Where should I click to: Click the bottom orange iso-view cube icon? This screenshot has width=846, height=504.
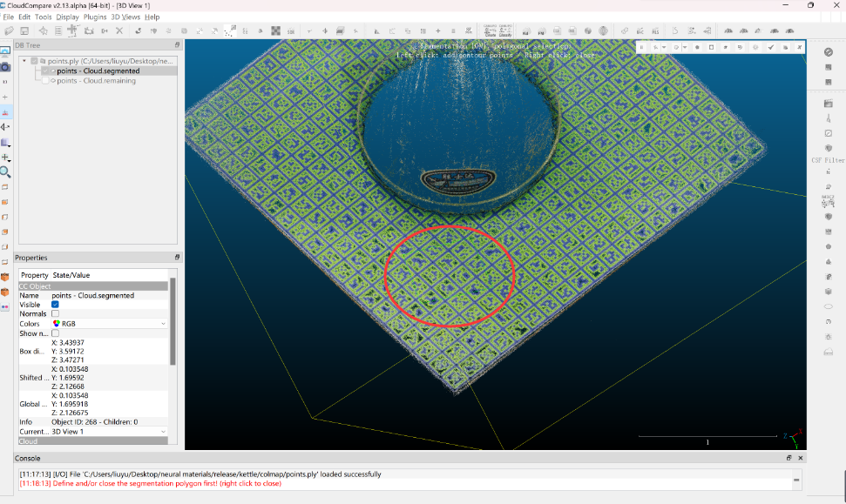tap(5, 292)
